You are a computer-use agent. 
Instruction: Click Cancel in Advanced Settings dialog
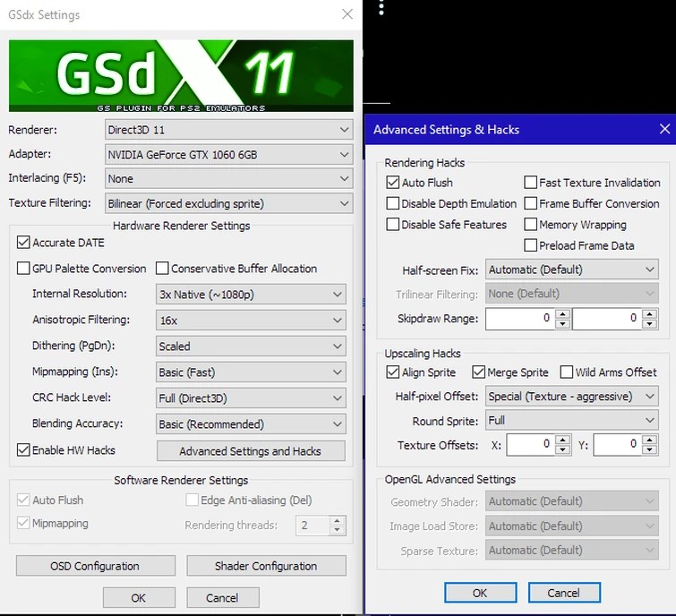564,593
